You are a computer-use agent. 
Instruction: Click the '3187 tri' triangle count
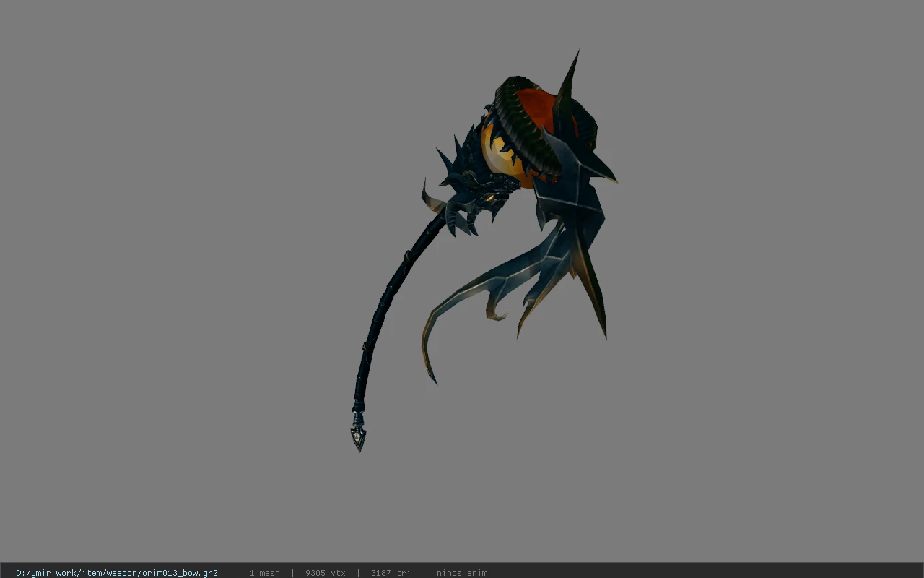coord(391,573)
